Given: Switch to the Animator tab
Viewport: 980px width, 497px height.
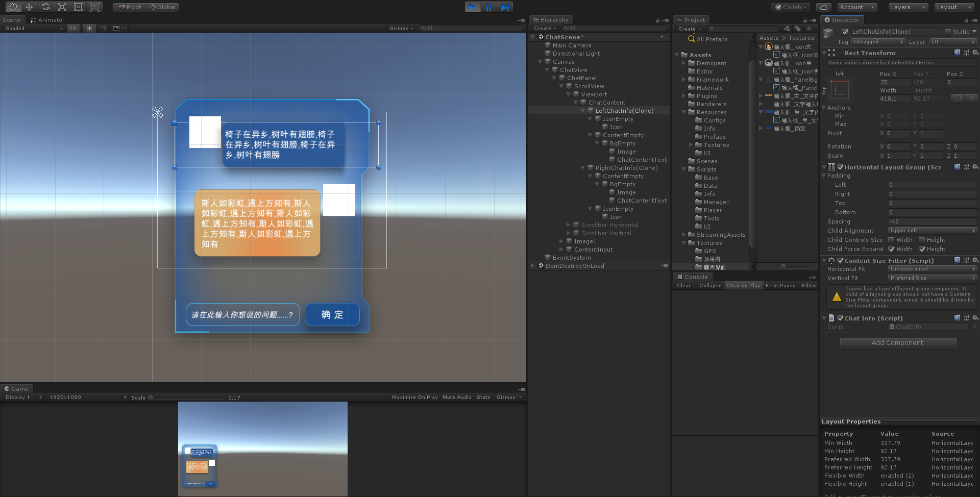Looking at the screenshot, I should (48, 20).
